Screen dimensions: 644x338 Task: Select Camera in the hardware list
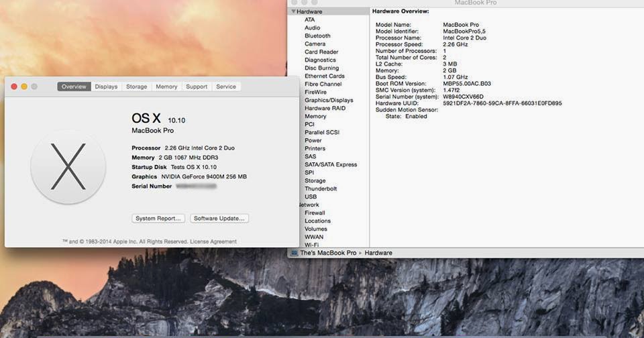tap(315, 44)
